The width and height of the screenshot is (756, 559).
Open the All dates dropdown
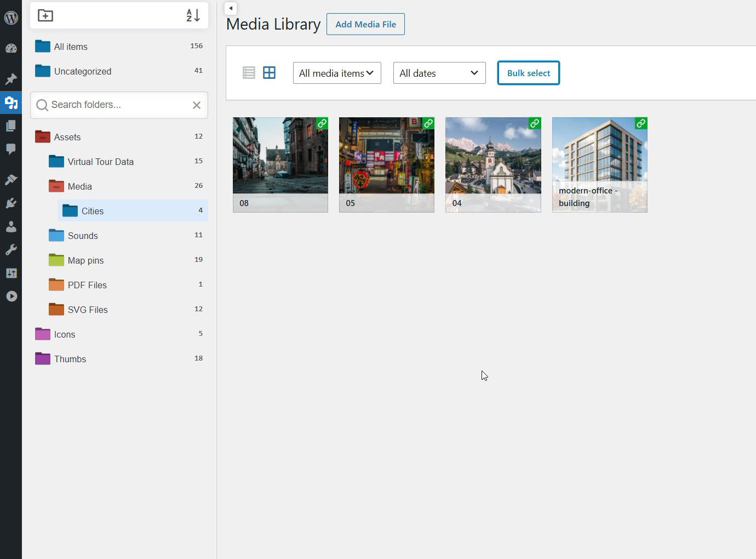coord(439,73)
